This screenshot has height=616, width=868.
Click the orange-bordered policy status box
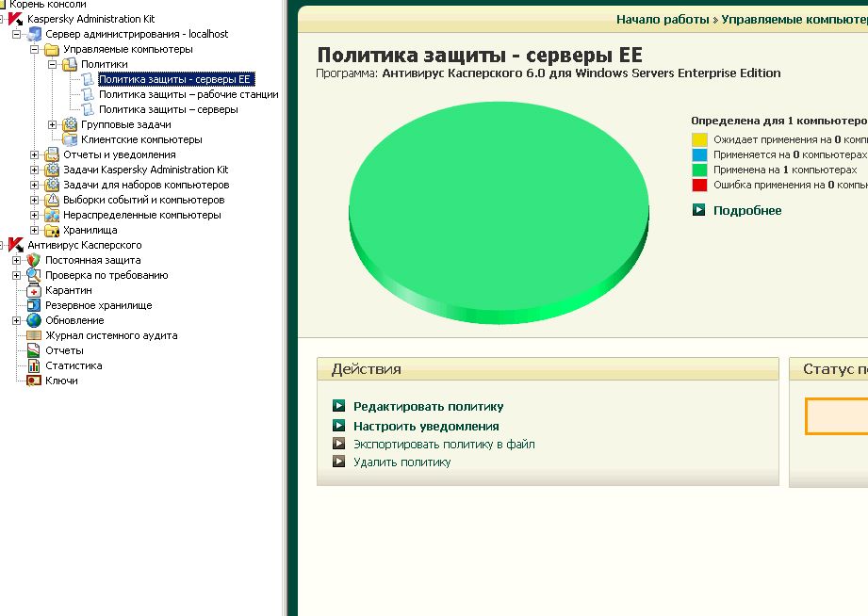(x=837, y=415)
